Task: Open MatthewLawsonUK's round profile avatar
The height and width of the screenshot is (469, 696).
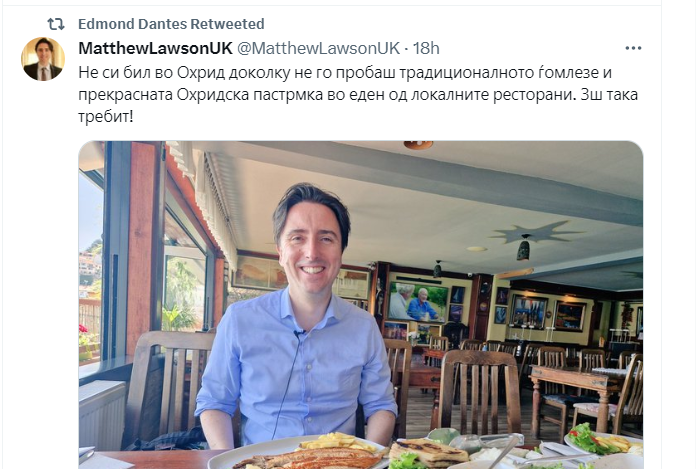Action: [43, 59]
